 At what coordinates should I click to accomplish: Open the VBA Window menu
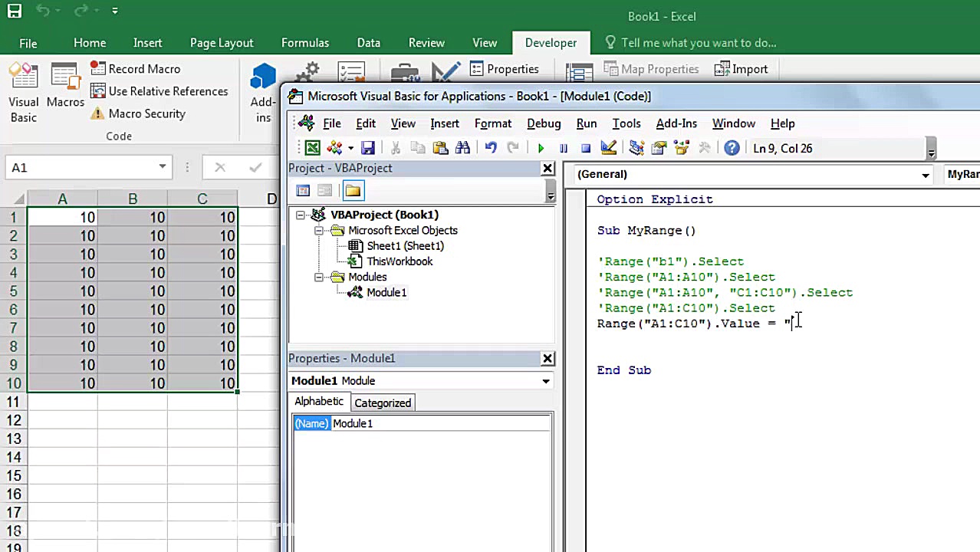(x=734, y=123)
